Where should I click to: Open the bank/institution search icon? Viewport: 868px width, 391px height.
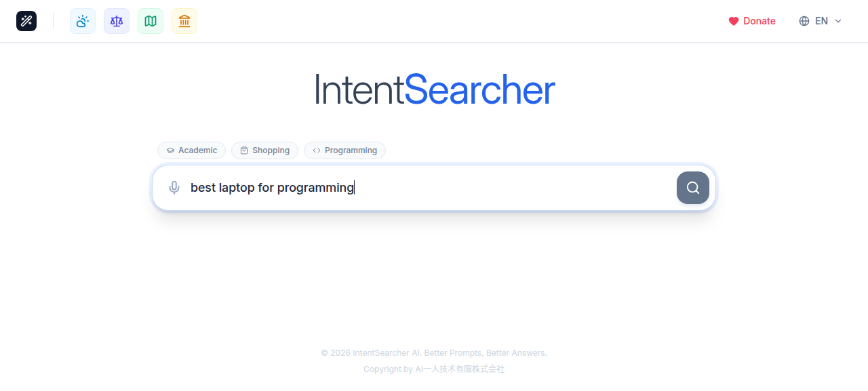184,21
